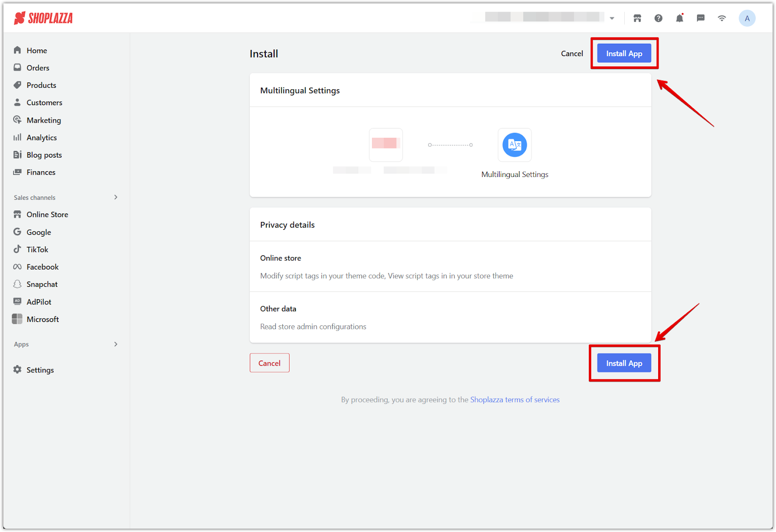
Task: Click the Google icon in sidebar
Action: pos(17,232)
